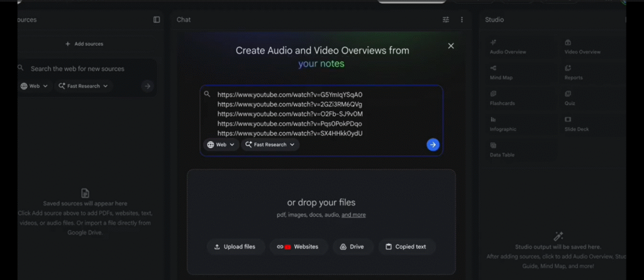This screenshot has height=280, width=644.
Task: Open chat configuration sliders icon
Action: tap(446, 20)
